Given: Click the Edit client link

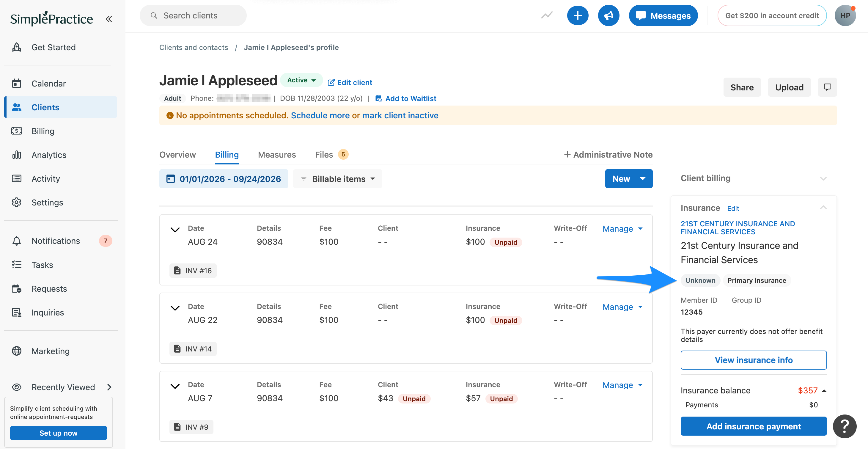Looking at the screenshot, I should tap(350, 82).
